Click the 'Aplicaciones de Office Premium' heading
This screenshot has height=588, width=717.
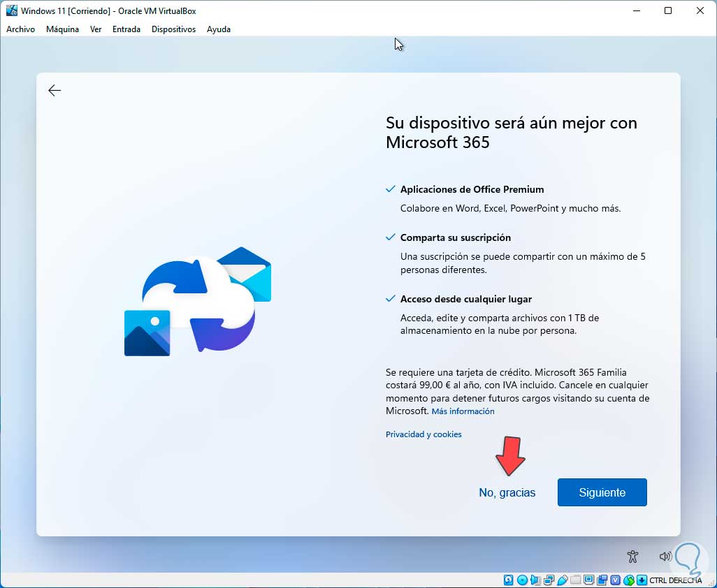tap(472, 190)
